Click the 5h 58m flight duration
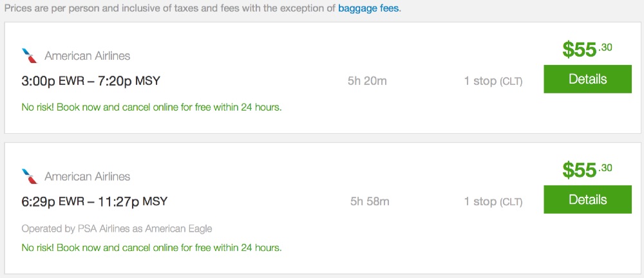The image size is (644, 278). (x=370, y=201)
